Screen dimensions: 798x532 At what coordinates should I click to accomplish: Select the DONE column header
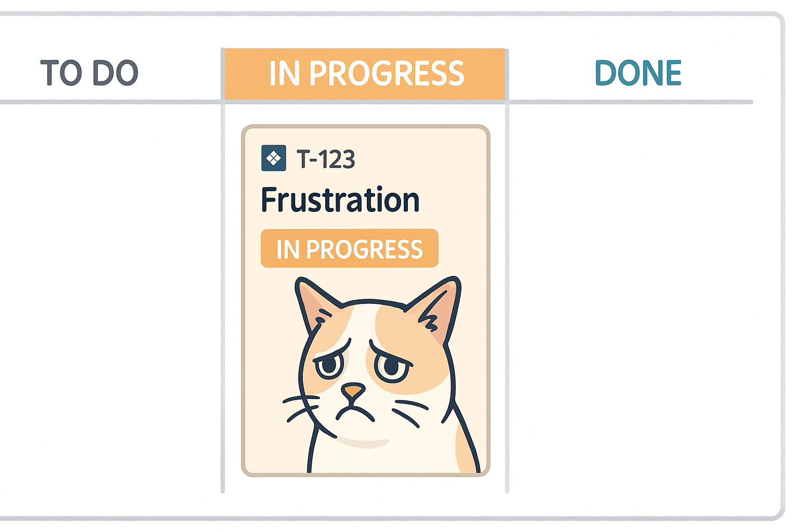(637, 73)
